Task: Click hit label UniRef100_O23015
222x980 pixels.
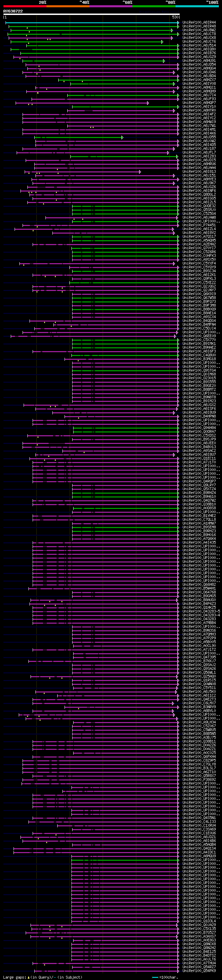Action: pyautogui.click(x=199, y=378)
